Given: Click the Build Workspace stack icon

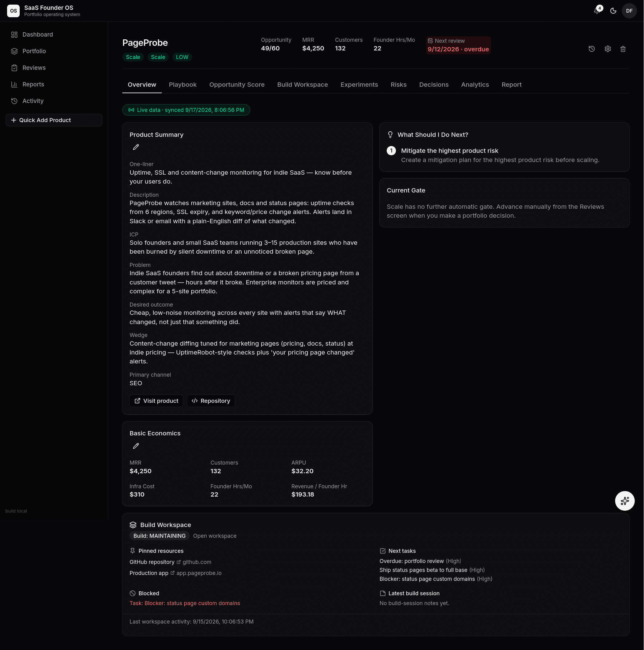Looking at the screenshot, I should click(x=133, y=525).
